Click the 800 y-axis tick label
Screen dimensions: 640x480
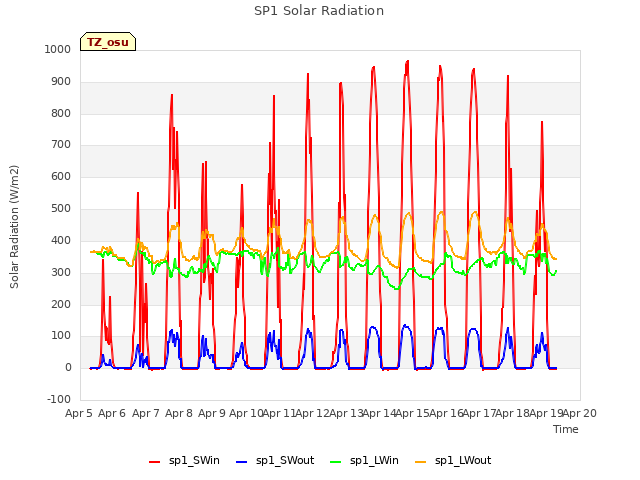coord(61,113)
